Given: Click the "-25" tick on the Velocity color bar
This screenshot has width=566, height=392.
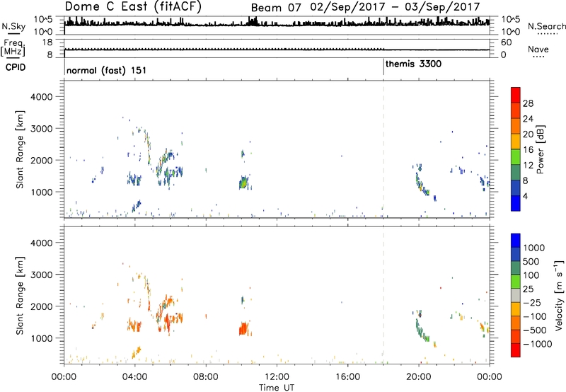Looking at the screenshot, I should tap(532, 302).
